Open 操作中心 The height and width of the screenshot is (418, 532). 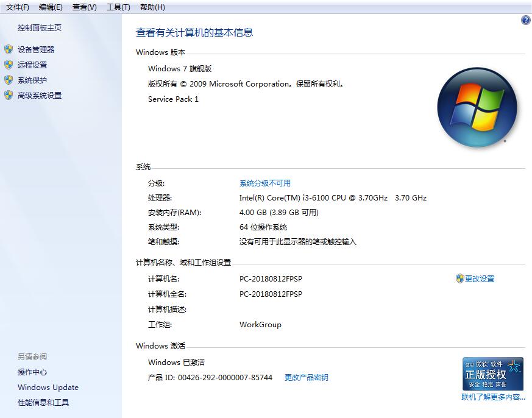(x=33, y=372)
